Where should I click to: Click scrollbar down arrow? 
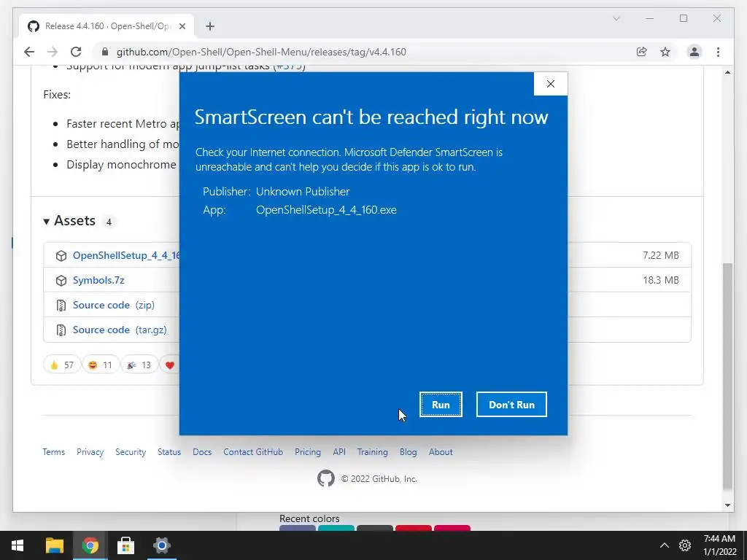point(727,505)
